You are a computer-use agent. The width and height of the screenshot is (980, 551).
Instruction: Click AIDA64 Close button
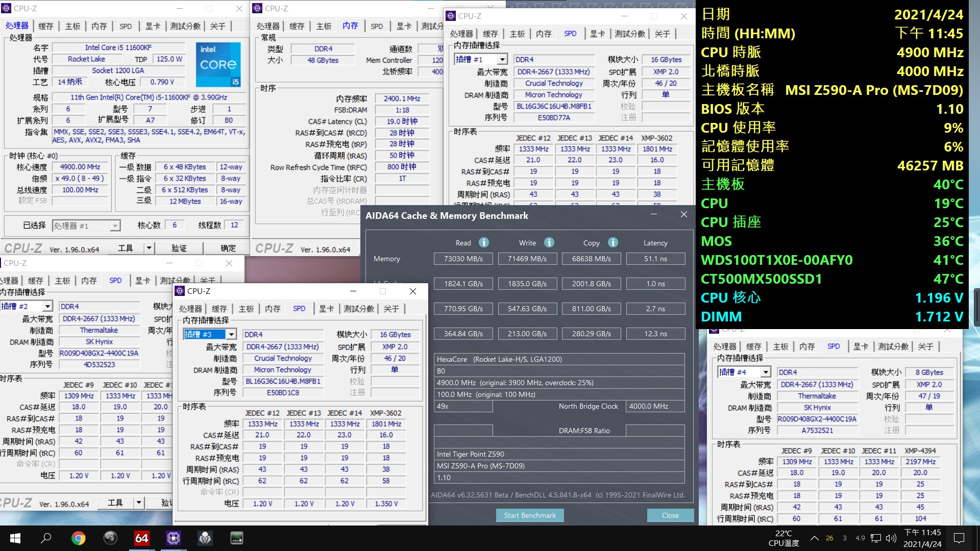(x=670, y=515)
